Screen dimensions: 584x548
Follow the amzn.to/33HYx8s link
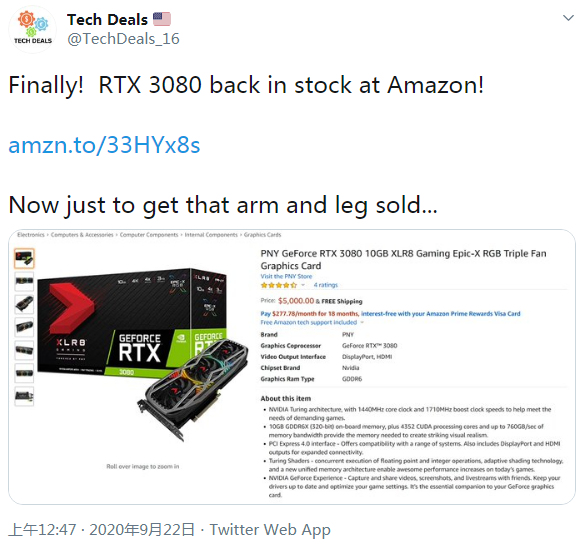[104, 145]
